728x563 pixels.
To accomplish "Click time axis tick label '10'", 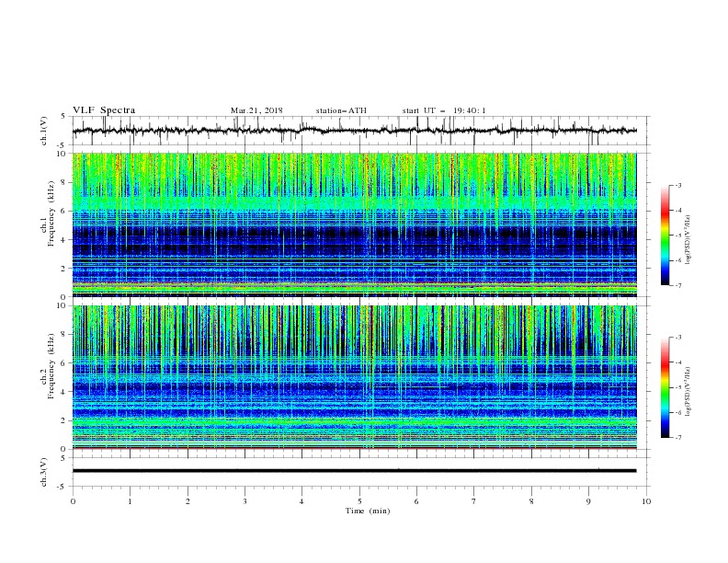I will (x=646, y=501).
